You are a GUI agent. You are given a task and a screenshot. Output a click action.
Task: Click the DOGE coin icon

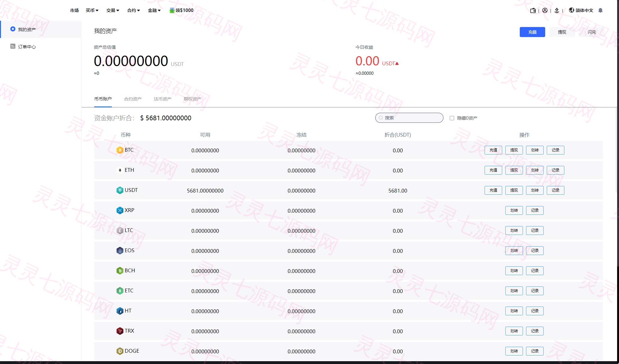point(120,351)
